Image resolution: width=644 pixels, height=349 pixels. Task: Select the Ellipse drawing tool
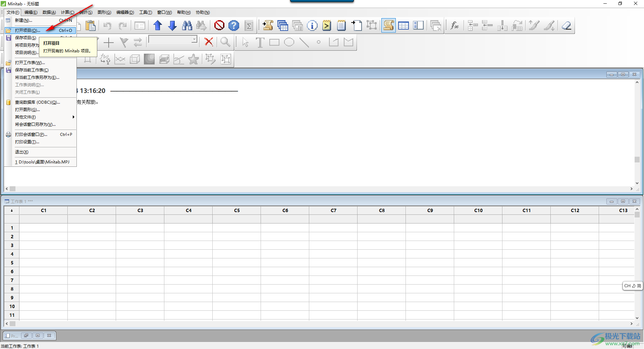289,42
